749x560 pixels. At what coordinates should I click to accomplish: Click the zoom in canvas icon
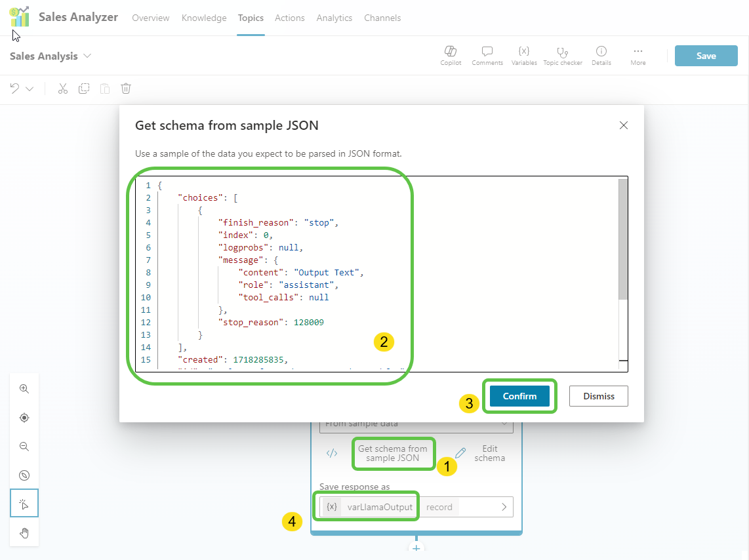pos(24,389)
